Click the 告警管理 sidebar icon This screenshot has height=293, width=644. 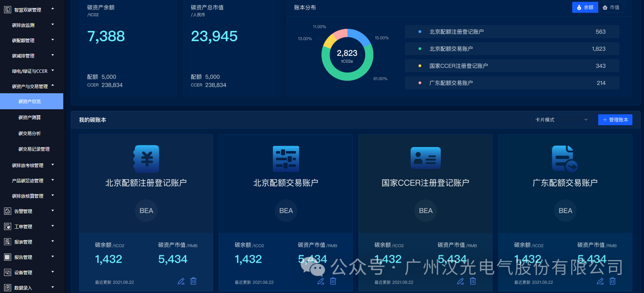(7, 211)
